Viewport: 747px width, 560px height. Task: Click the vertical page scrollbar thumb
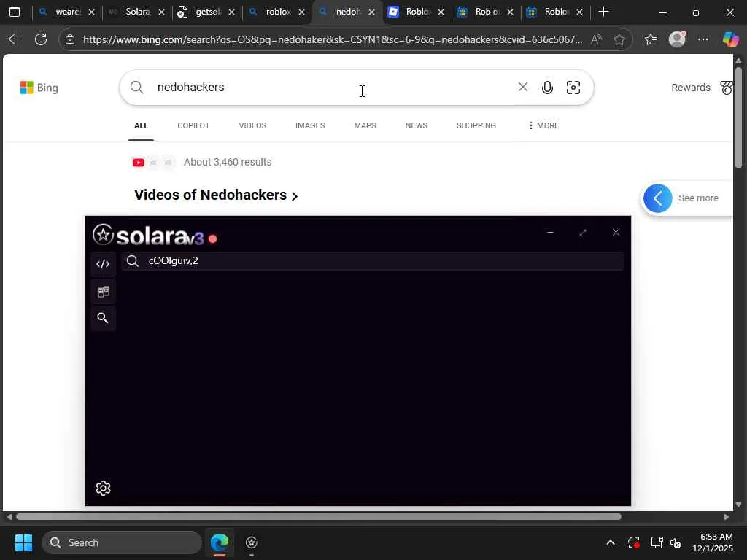tap(738, 117)
